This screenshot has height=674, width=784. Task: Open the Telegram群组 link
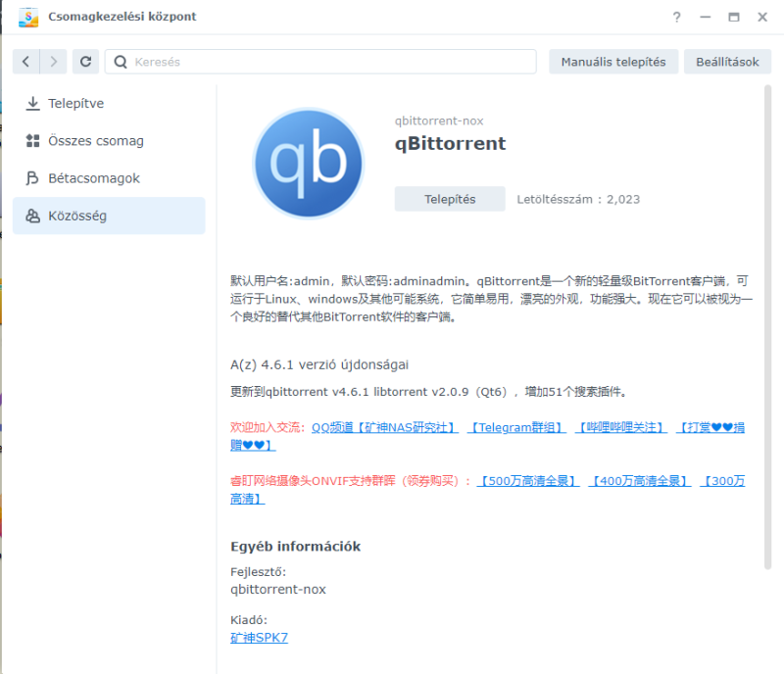(516, 427)
